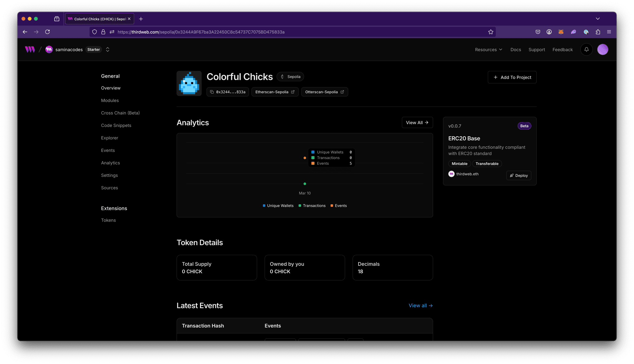Click the Add To Project button
Viewport: 634px width, 364px height.
512,77
